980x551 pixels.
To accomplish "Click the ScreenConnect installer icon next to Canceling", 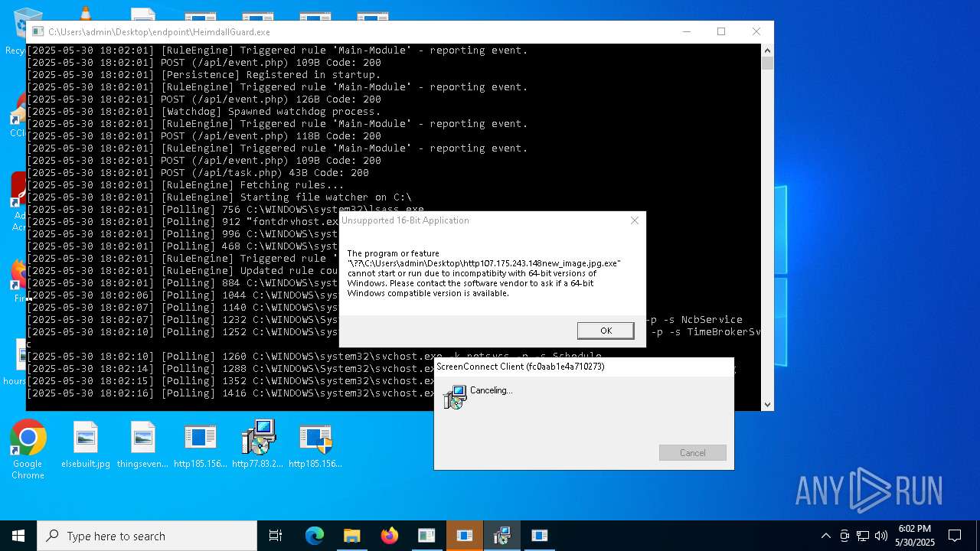I will pos(455,396).
